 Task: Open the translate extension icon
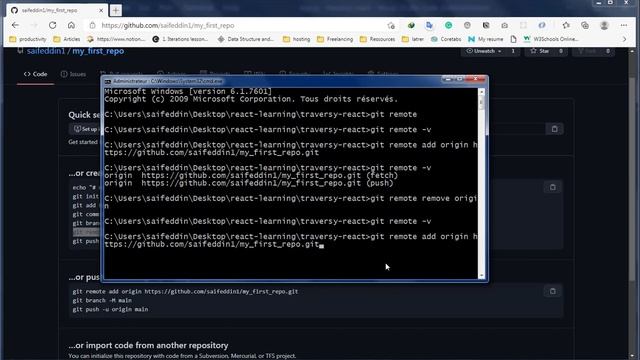[x=429, y=25]
